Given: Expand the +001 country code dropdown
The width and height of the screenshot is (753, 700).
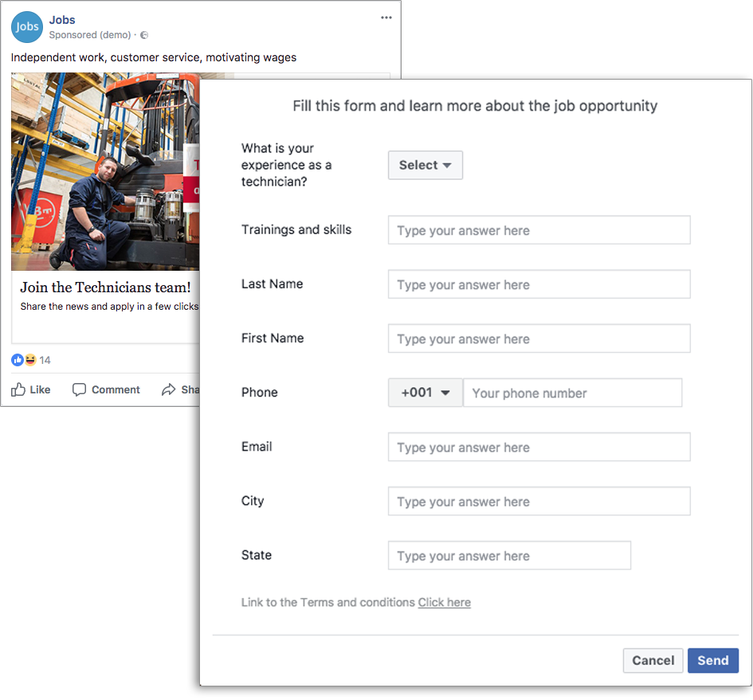Looking at the screenshot, I should (x=425, y=393).
